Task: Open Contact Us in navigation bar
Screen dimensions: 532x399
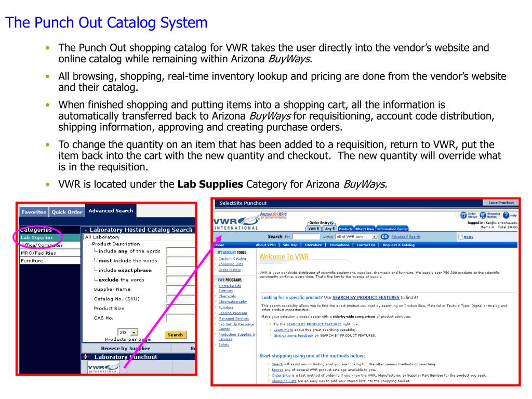Action: pyautogui.click(x=366, y=245)
